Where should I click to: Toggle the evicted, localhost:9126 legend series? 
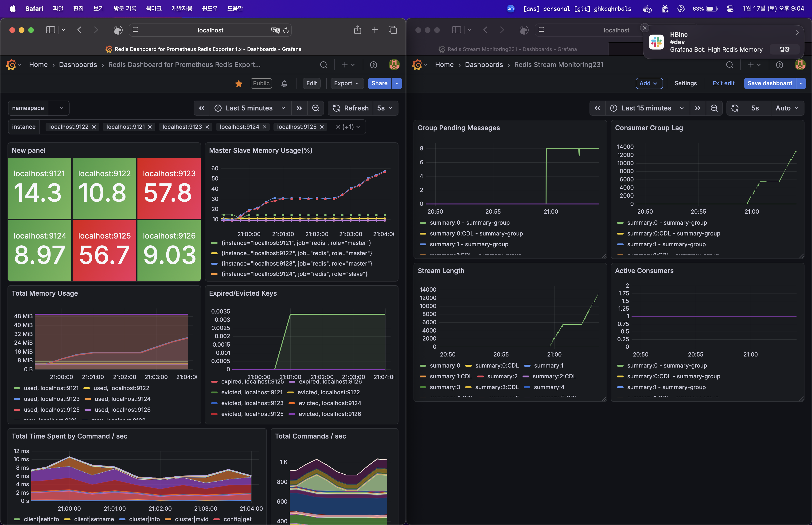point(329,414)
